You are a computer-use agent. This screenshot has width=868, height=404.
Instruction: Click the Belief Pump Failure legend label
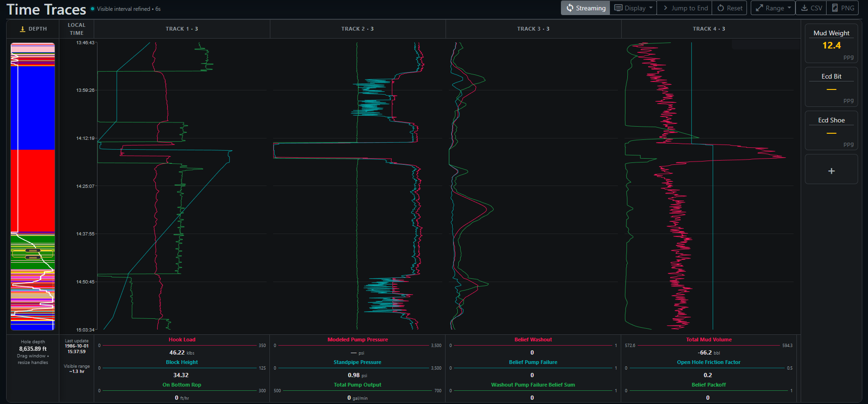coord(533,362)
